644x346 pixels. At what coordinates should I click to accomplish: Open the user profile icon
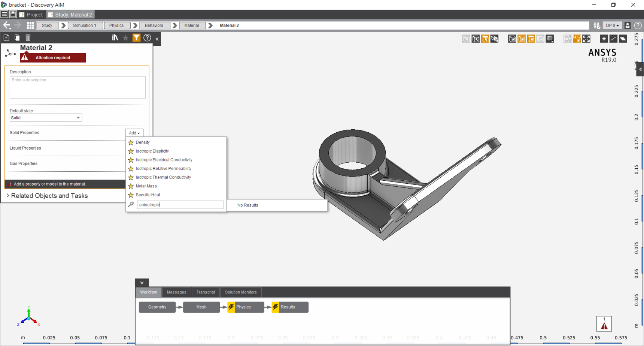pos(628,25)
